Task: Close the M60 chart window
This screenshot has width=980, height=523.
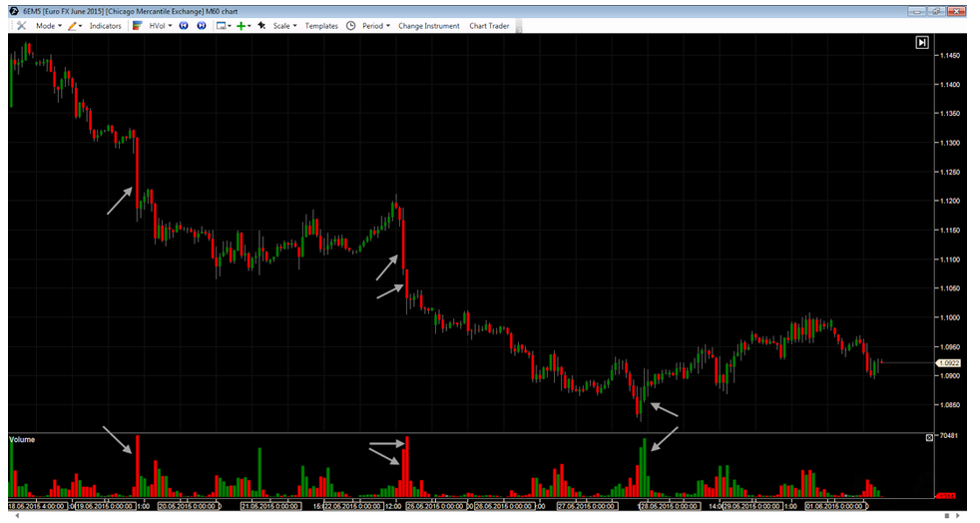Action: [x=956, y=11]
